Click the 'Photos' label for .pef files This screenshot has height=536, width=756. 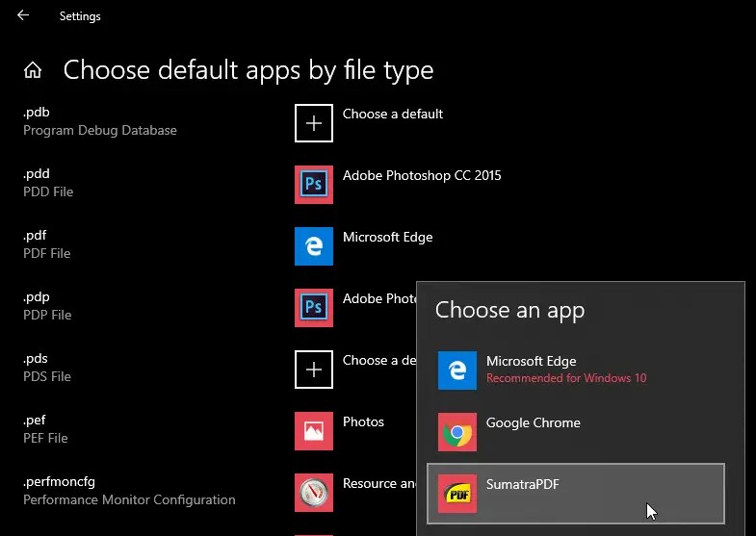(363, 421)
